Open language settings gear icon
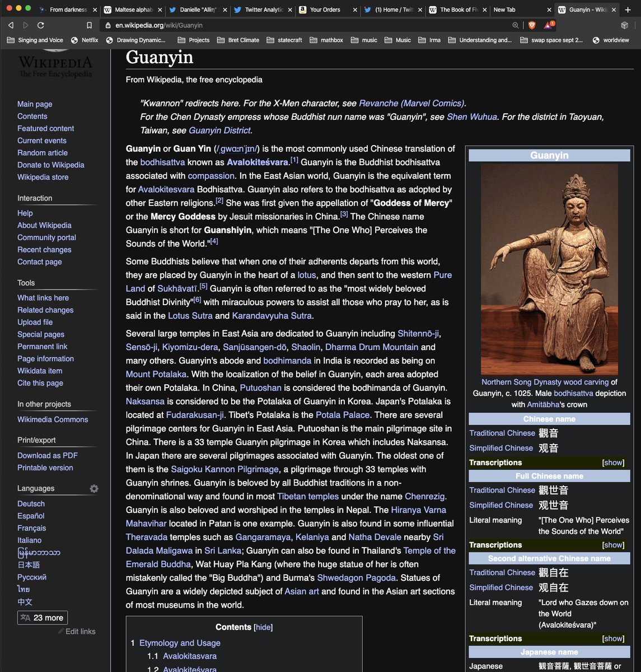 pos(94,488)
